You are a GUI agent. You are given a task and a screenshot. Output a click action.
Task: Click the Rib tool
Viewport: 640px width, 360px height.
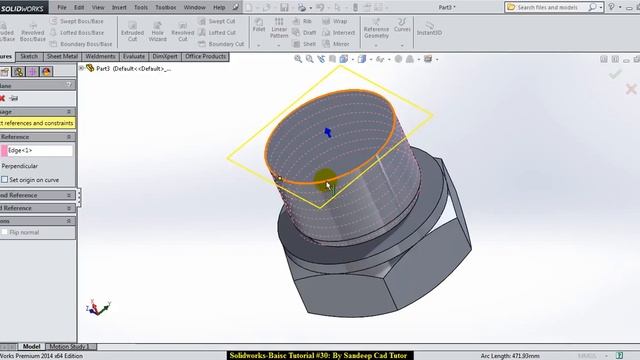[302, 21]
